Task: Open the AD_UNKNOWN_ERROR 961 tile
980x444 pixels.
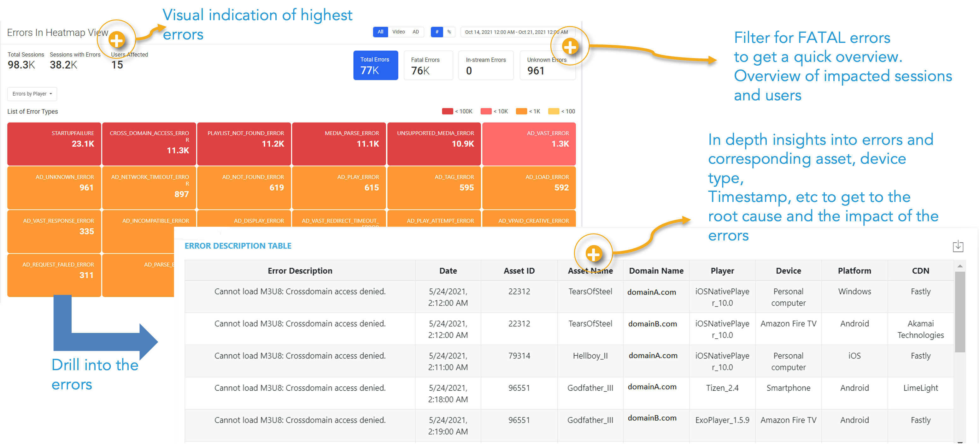Action: (x=54, y=187)
